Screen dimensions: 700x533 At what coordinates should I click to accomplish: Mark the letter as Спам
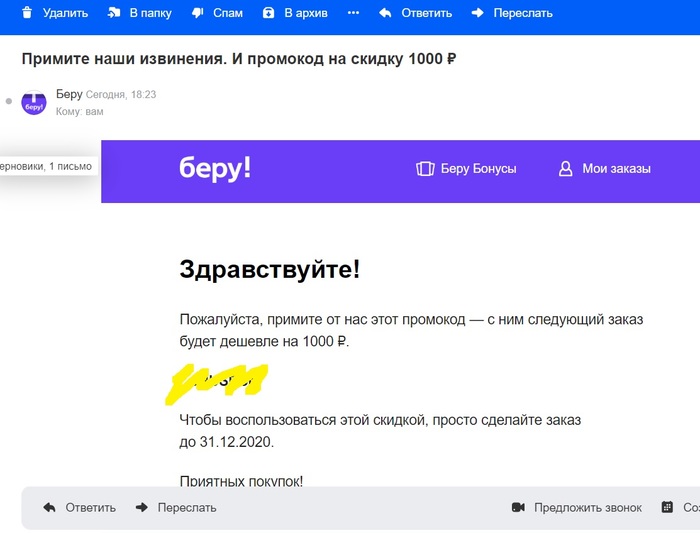point(228,13)
